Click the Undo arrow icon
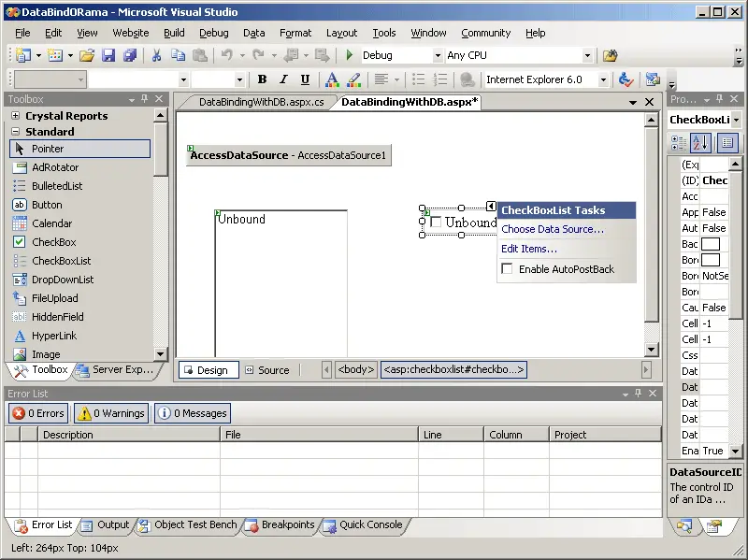748x560 pixels. pos(226,55)
